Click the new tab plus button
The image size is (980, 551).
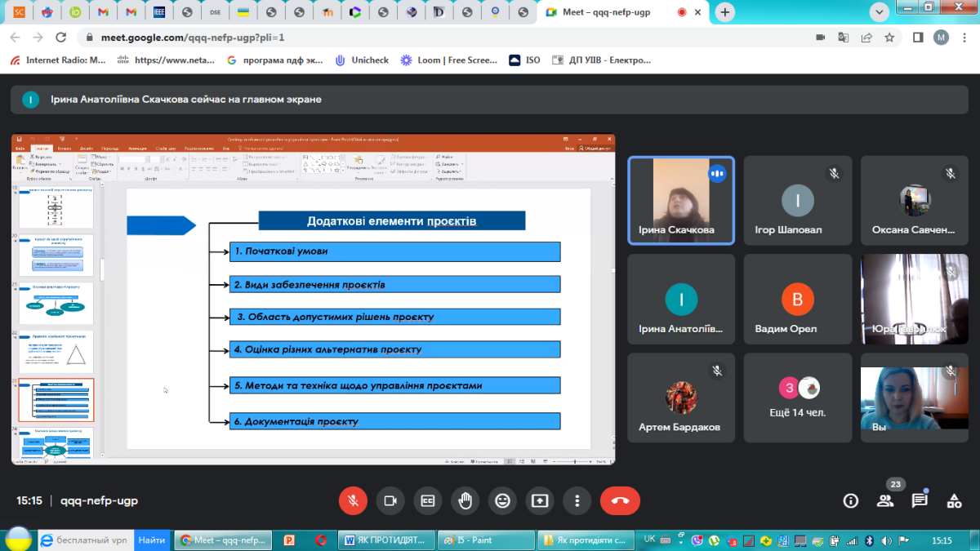pos(724,12)
